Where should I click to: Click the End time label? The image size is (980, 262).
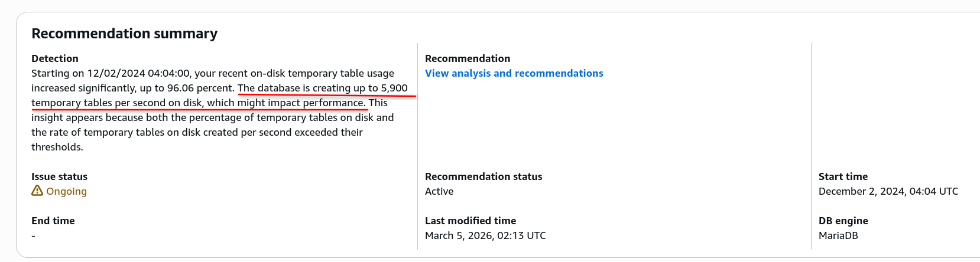[53, 221]
